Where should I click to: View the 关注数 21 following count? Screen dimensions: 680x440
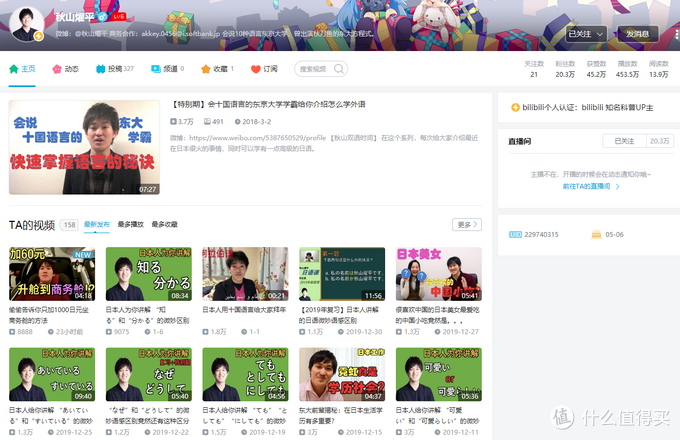[534, 69]
